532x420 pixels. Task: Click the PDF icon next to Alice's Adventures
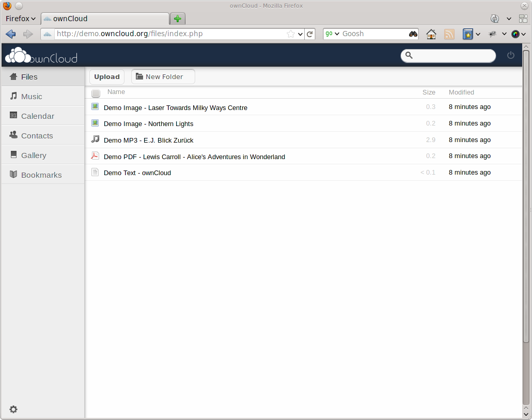(x=95, y=155)
